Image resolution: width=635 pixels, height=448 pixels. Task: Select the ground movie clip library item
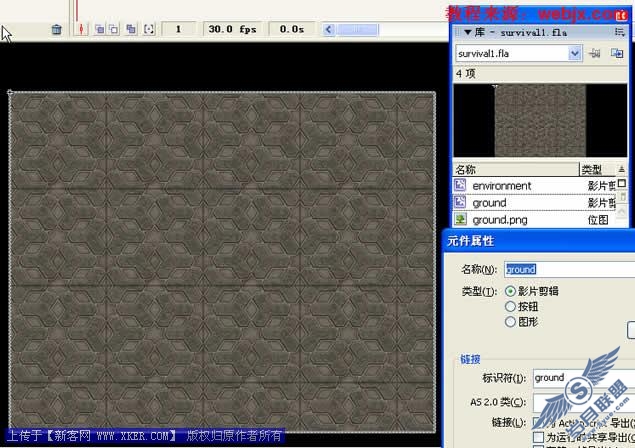coord(534,203)
